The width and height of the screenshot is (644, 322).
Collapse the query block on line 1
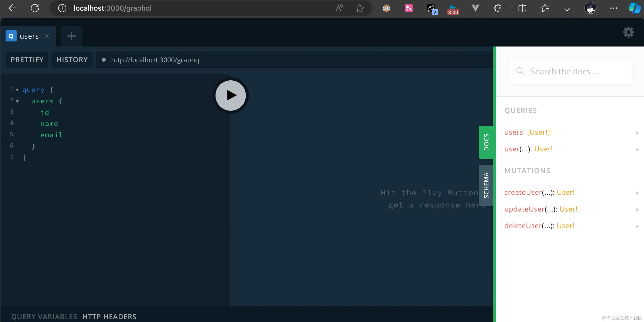tap(17, 90)
